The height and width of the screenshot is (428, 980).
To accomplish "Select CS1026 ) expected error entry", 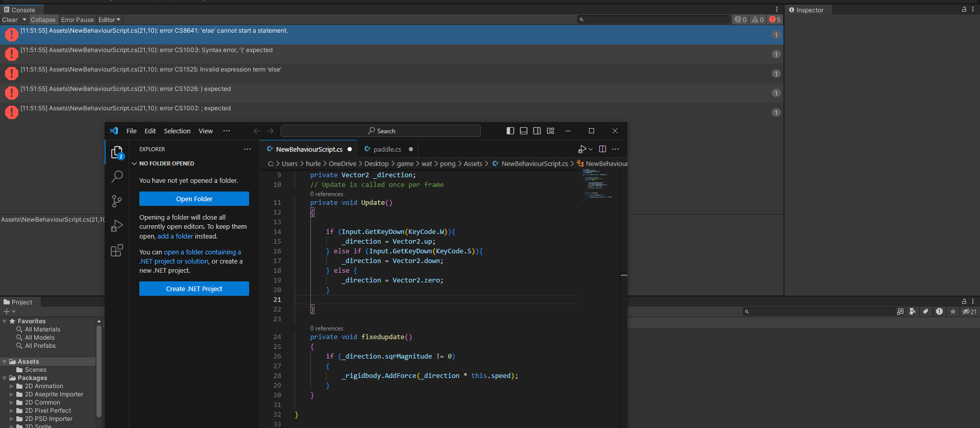I will pos(391,93).
